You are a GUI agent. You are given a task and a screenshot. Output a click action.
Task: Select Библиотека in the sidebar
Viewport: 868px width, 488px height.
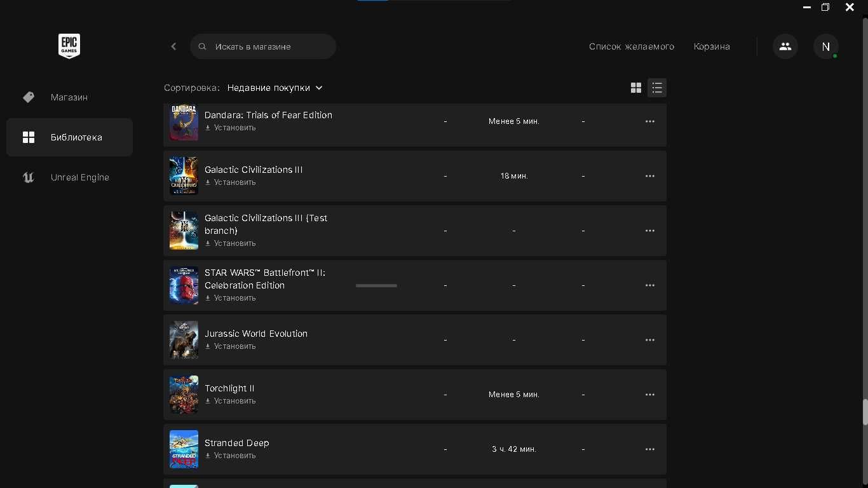pyautogui.click(x=69, y=137)
